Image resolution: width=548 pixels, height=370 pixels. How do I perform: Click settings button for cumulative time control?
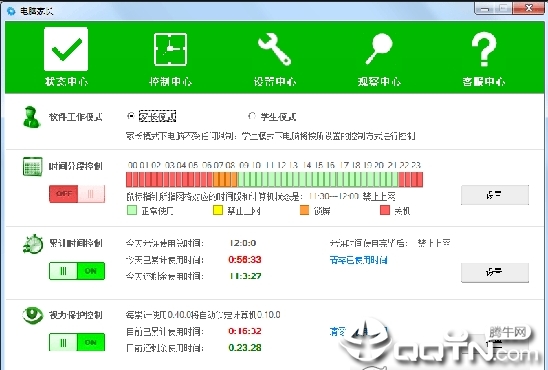click(495, 272)
